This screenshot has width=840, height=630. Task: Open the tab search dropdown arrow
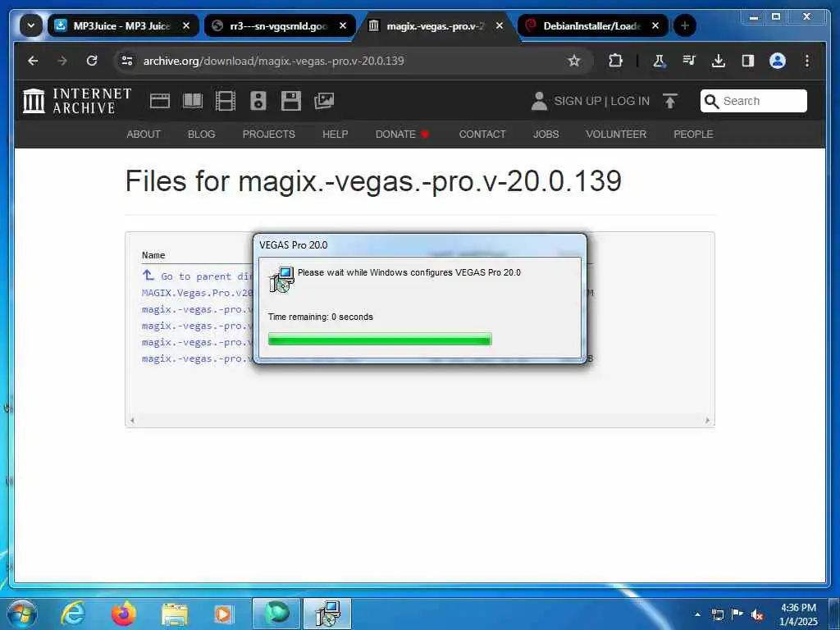click(x=31, y=25)
